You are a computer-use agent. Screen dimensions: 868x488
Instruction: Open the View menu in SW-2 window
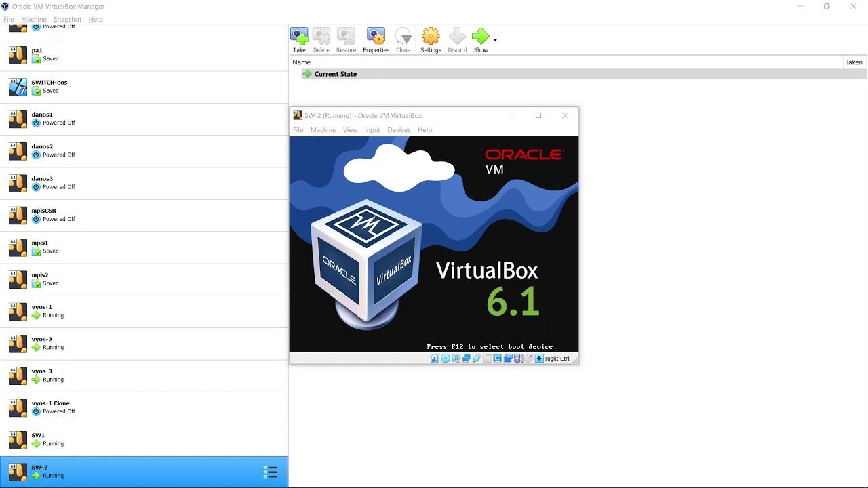pos(350,130)
